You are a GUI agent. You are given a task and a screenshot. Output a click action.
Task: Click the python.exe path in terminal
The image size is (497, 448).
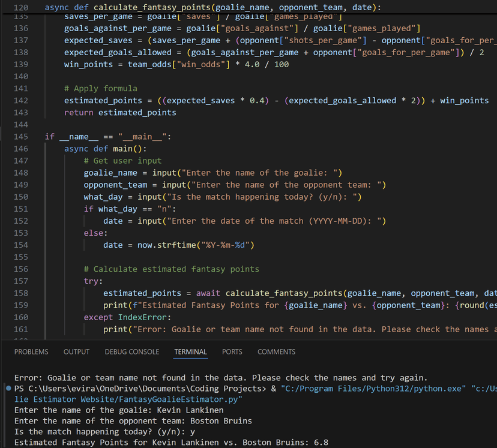pyautogui.click(x=372, y=389)
